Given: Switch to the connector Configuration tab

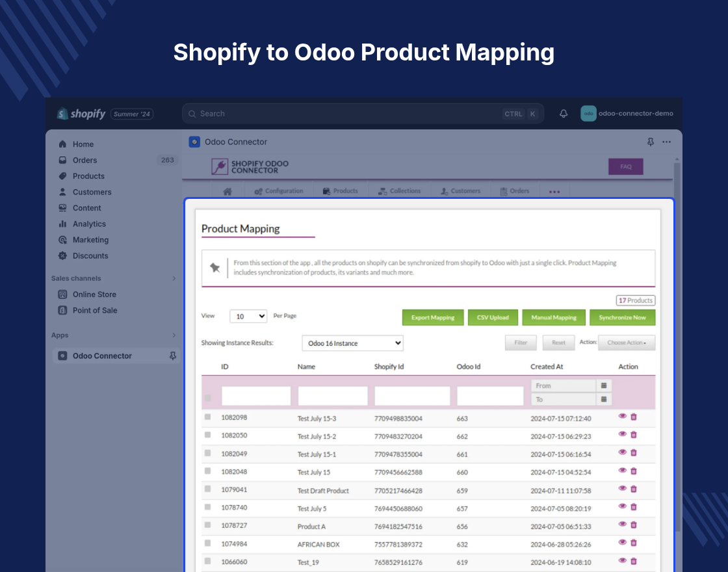Looking at the screenshot, I should tap(279, 191).
